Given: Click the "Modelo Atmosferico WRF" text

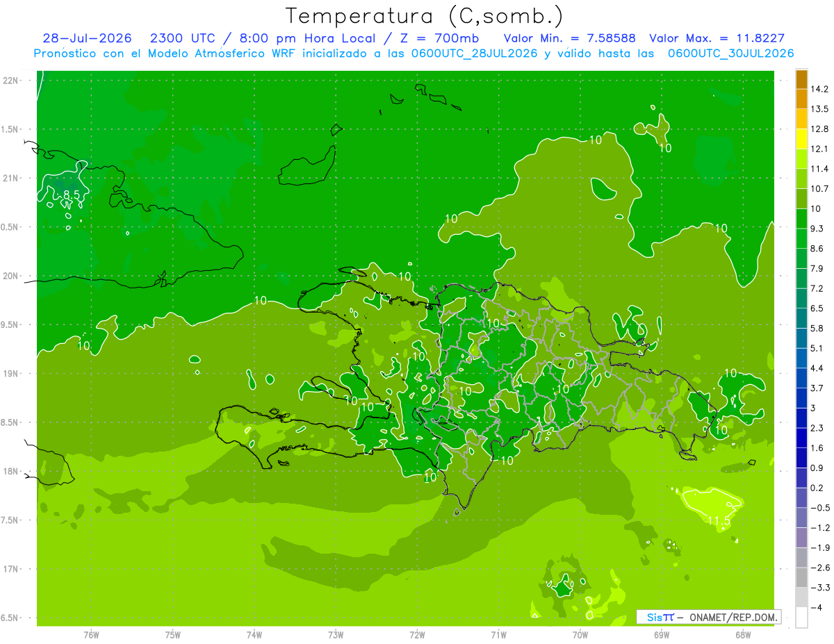Looking at the screenshot, I should coord(221,53).
